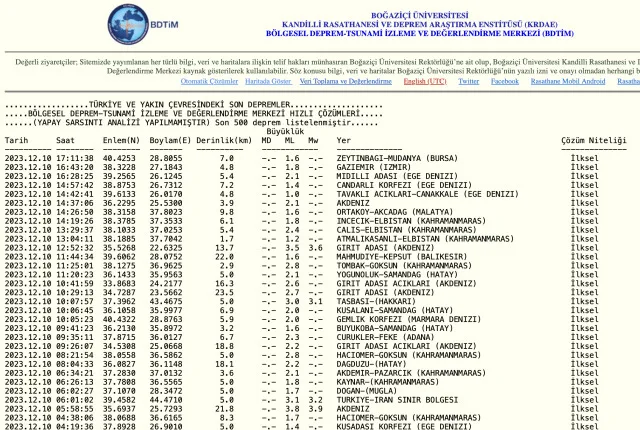Open Rasathane Mobil Android link

coord(568,81)
